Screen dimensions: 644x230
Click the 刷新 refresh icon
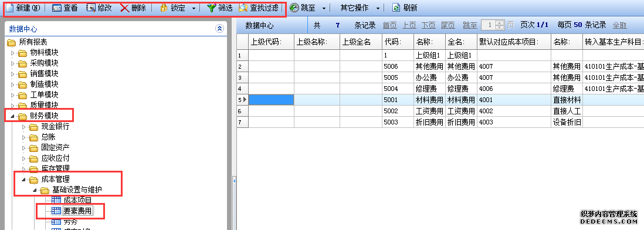396,8
